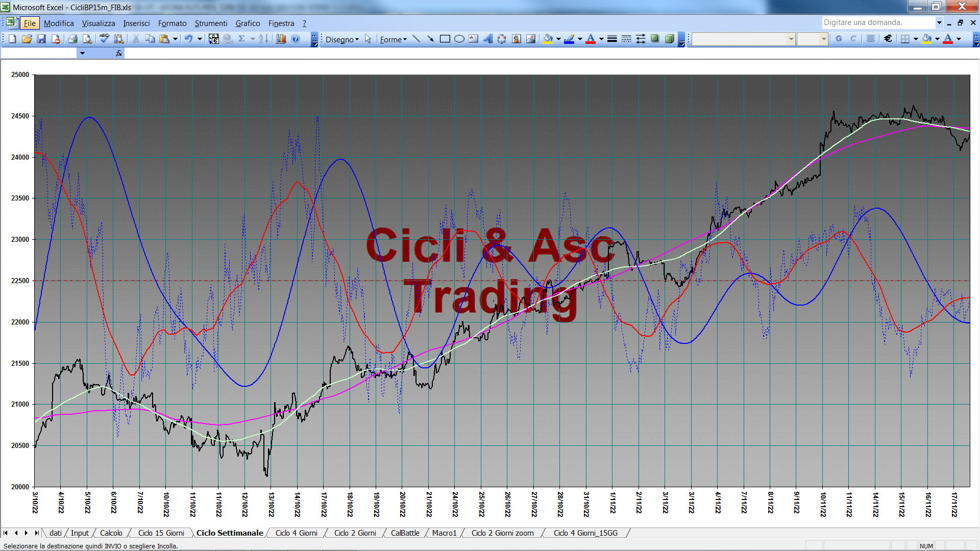
Task: Insert WordArt
Action: click(x=488, y=39)
